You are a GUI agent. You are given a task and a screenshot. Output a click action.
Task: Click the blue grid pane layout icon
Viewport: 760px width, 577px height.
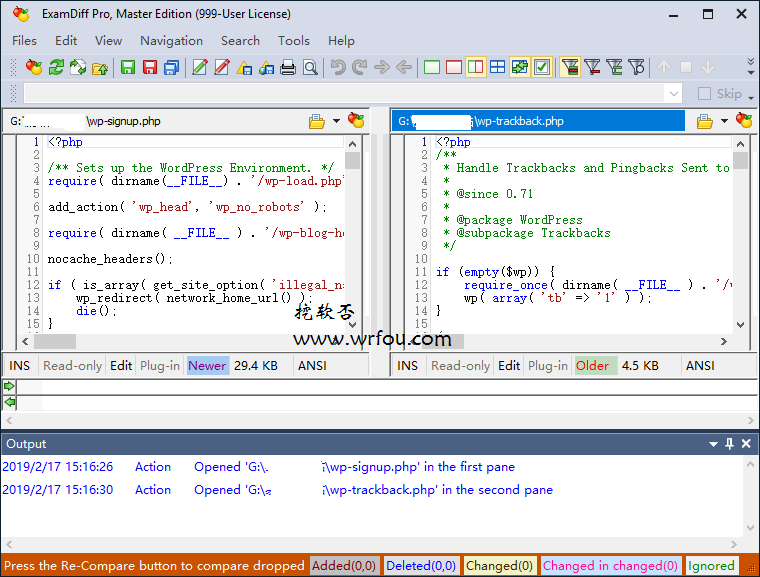[497, 67]
